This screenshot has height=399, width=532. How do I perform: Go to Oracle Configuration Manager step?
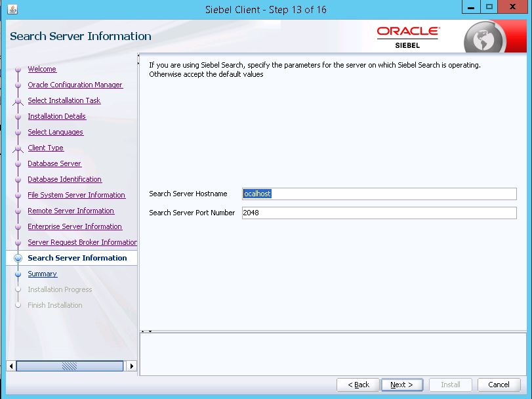(x=75, y=85)
